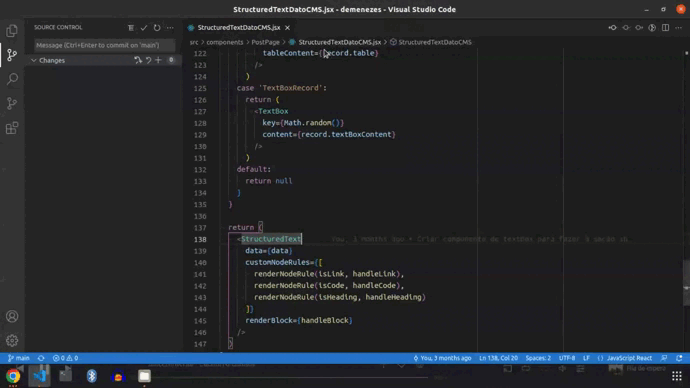Open the Search view
690x388 pixels.
click(12, 79)
